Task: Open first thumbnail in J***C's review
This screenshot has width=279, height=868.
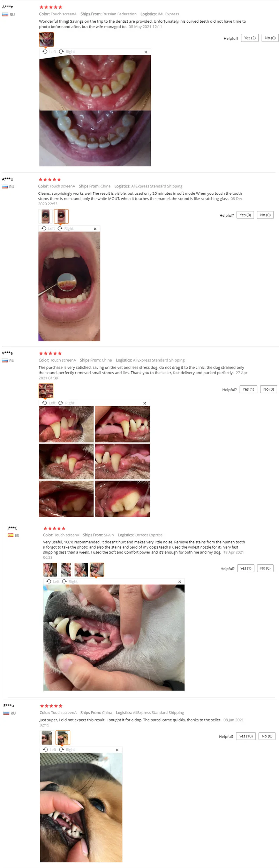Action: 50,570
